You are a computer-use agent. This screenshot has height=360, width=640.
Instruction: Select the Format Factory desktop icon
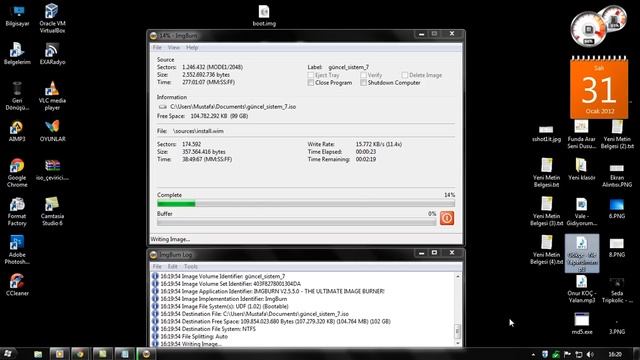(17, 211)
